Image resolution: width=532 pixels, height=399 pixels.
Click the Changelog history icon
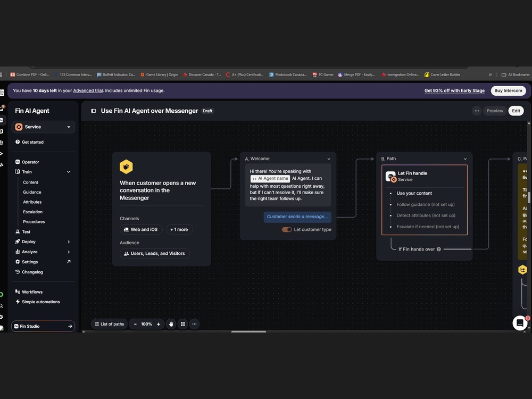pos(18,272)
